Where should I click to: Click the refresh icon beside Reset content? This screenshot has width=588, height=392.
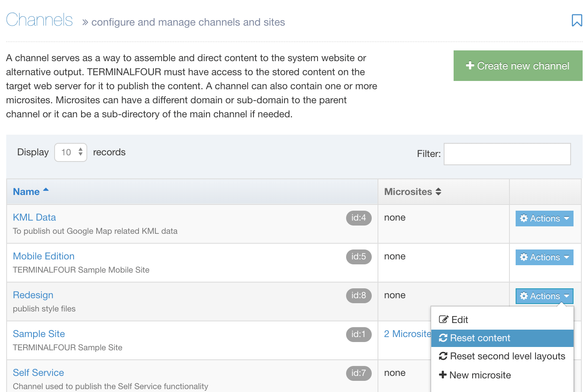[443, 338]
